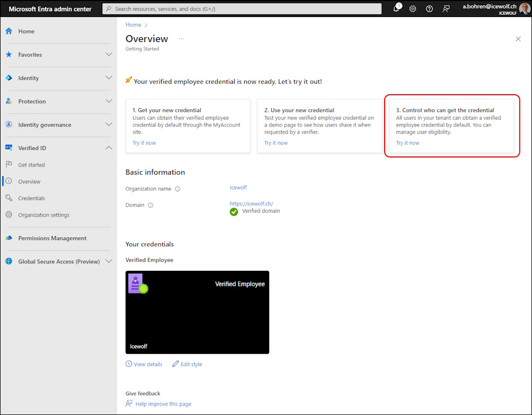532x415 pixels.
Task: Click the Verified Employee credential card
Action: click(x=197, y=312)
